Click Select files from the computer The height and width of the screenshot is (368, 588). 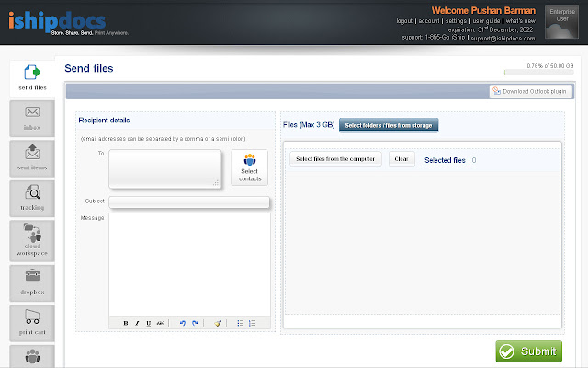tap(335, 159)
